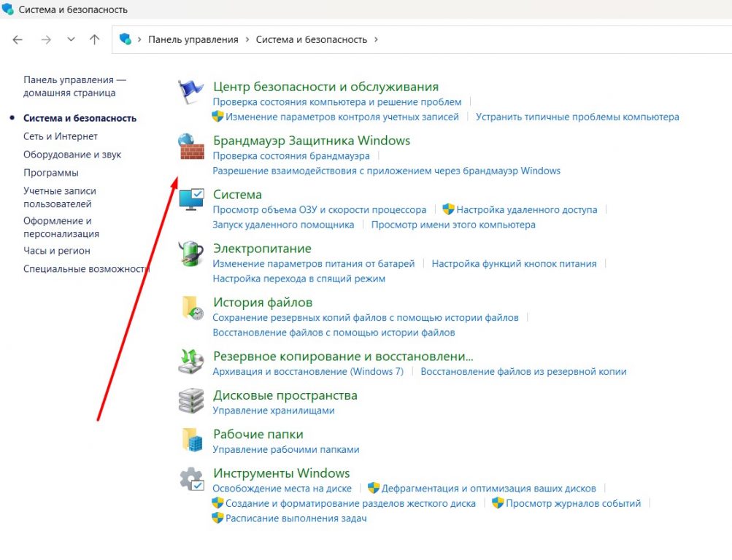Click the Рабочие папки folder icon
The height and width of the screenshot is (560, 732).
pos(192,440)
